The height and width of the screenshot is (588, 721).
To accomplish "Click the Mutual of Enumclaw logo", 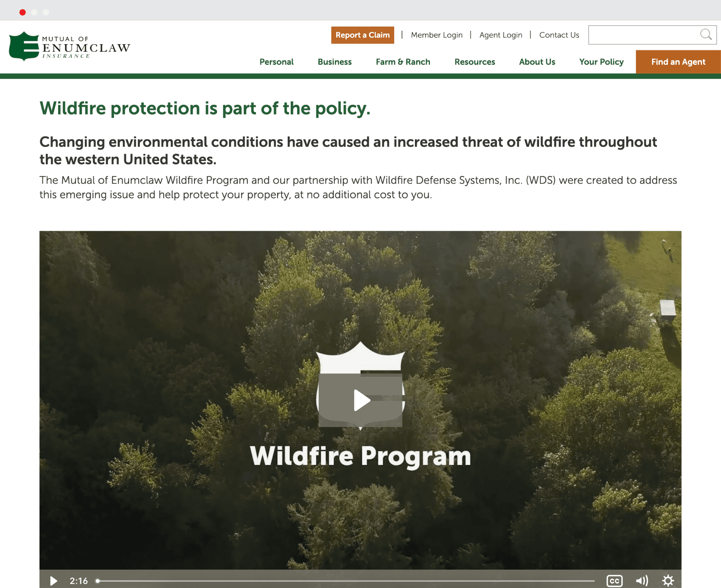I will [69, 47].
